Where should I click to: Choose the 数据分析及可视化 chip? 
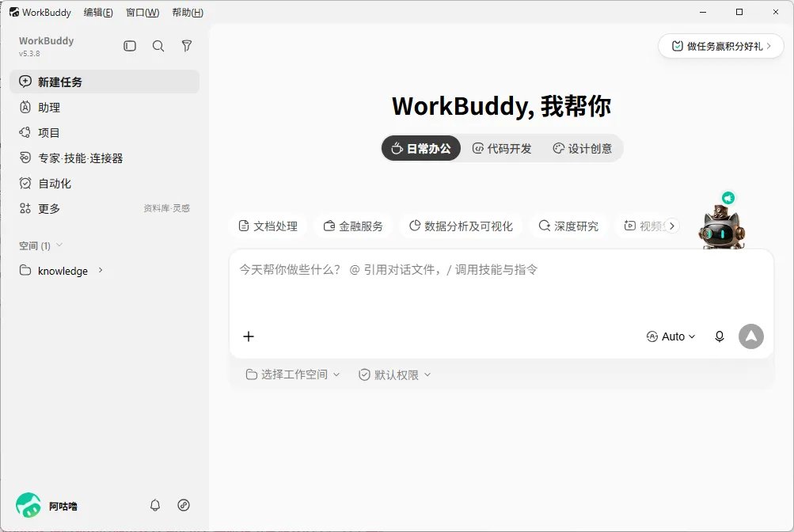point(461,226)
